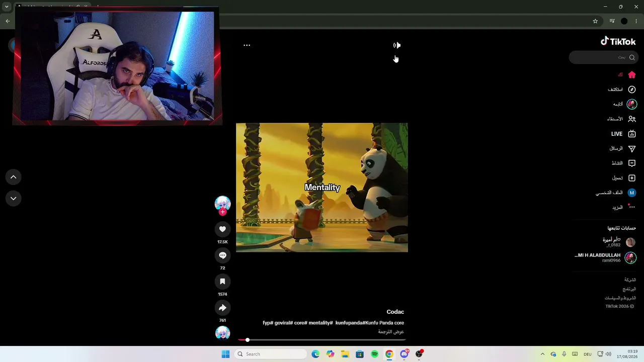Open Microsoft Store from taskbar
This screenshot has height=362, width=644.
tap(360, 354)
